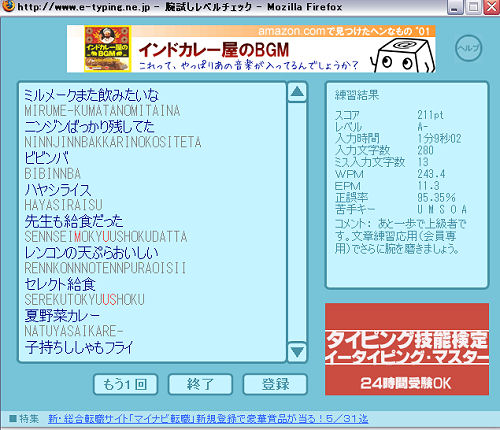Select the phrase 先生も給食だった

[x=74, y=221]
